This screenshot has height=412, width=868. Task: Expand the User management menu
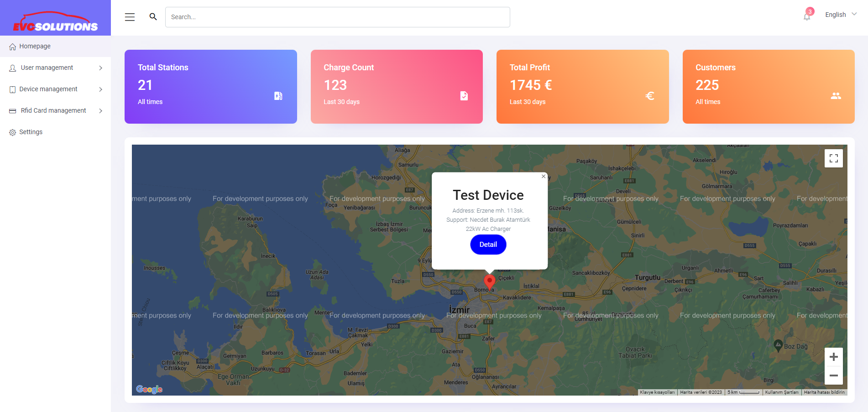55,68
